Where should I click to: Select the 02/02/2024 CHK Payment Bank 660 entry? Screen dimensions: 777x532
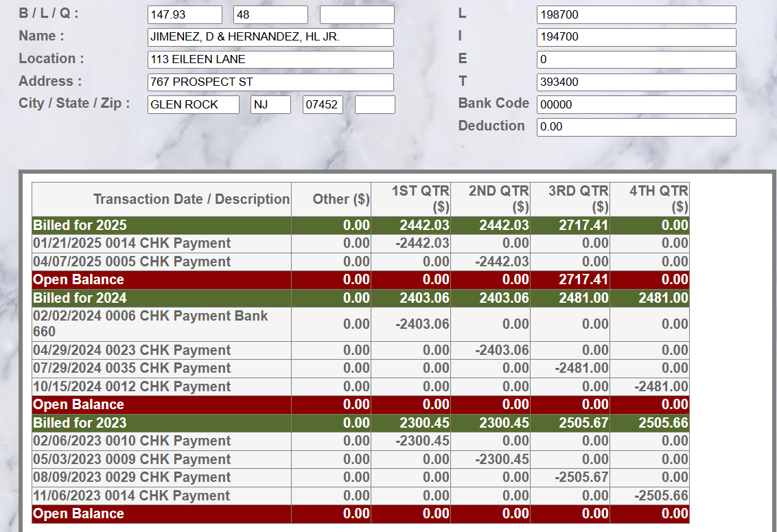click(x=150, y=323)
